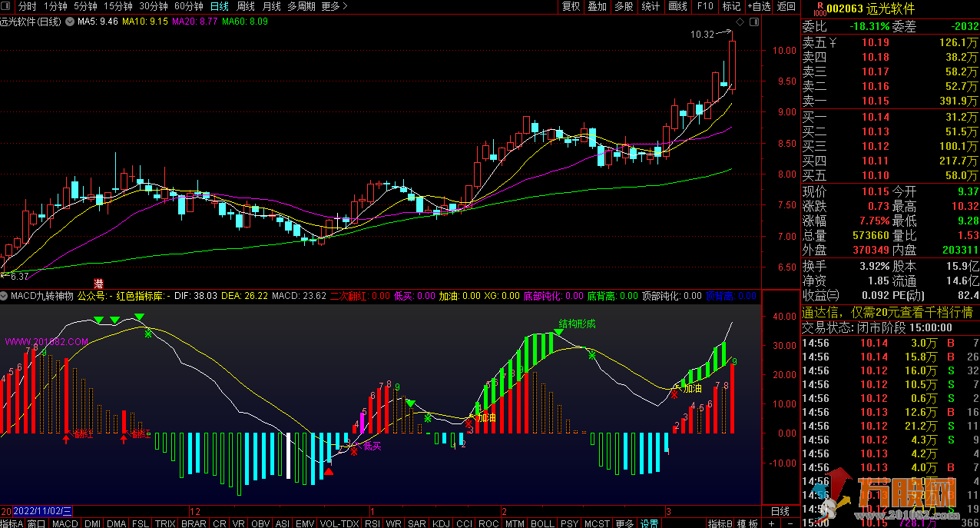Select the DMA indicator tab
The width and height of the screenshot is (980, 528).
coord(116,523)
